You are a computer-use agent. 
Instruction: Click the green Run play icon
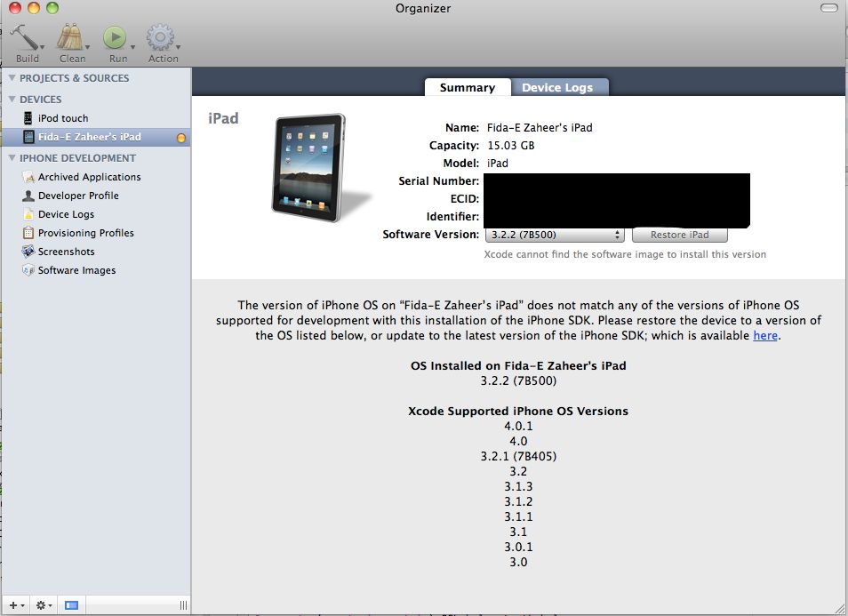tap(115, 37)
